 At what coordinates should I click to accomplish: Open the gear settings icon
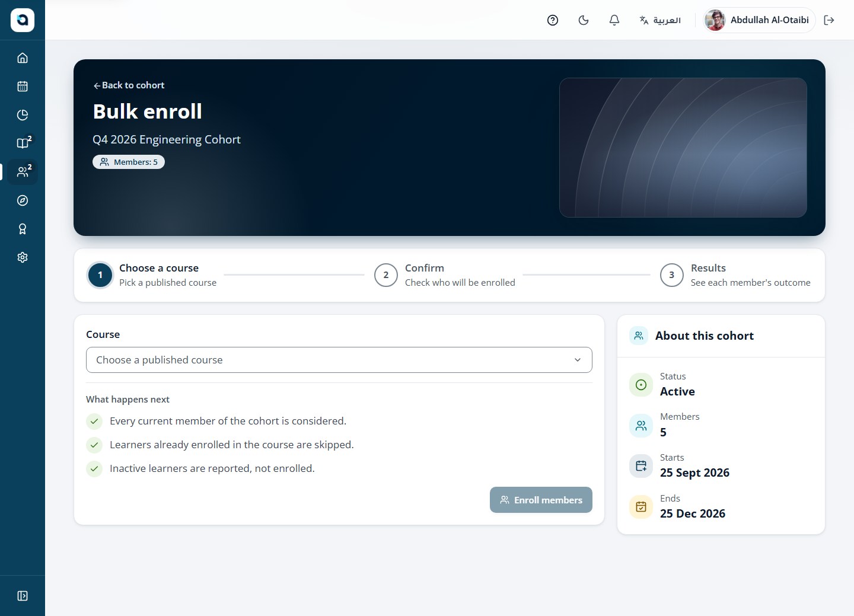[23, 257]
